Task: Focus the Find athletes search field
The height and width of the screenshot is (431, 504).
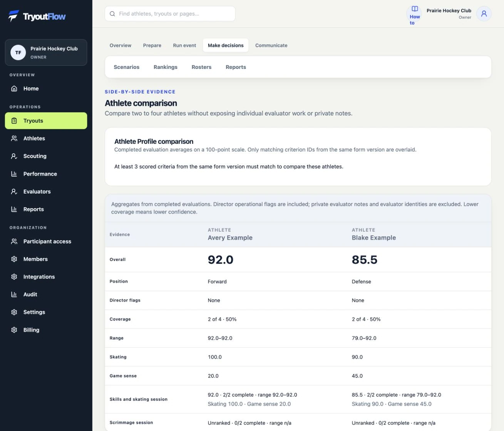Action: click(170, 14)
